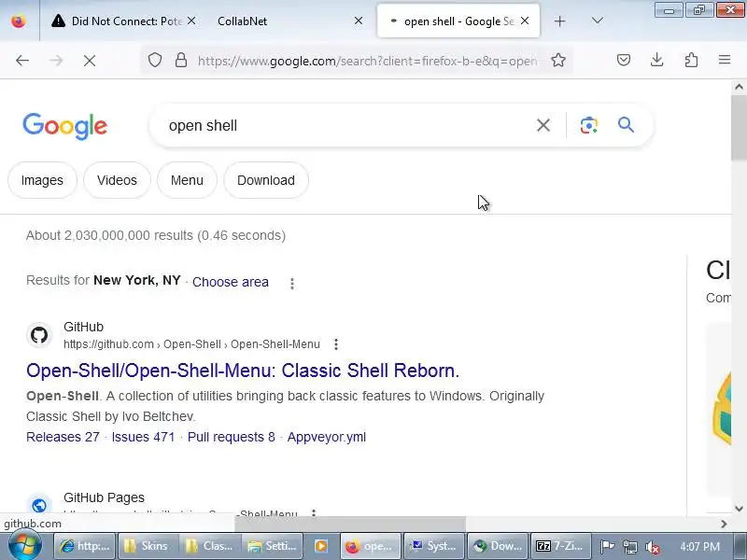Screen dimensions: 747x560
Task: Click the vertical scrollbar down arrow
Action: [739, 508]
